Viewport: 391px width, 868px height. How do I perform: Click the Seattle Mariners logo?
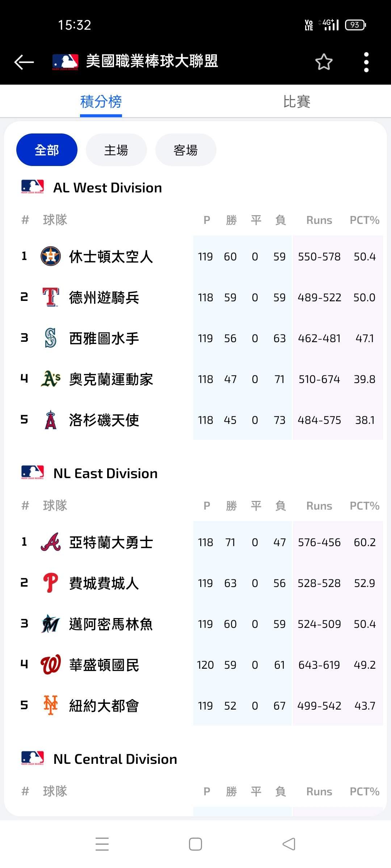tap(51, 338)
